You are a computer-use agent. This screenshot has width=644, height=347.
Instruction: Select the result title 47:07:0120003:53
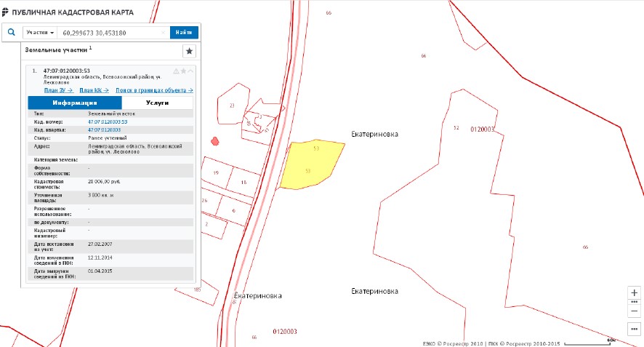67,71
